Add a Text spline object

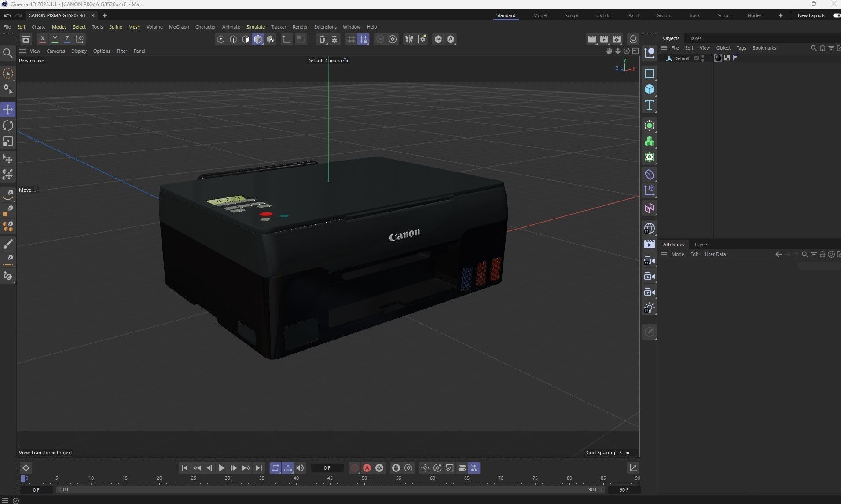point(650,105)
